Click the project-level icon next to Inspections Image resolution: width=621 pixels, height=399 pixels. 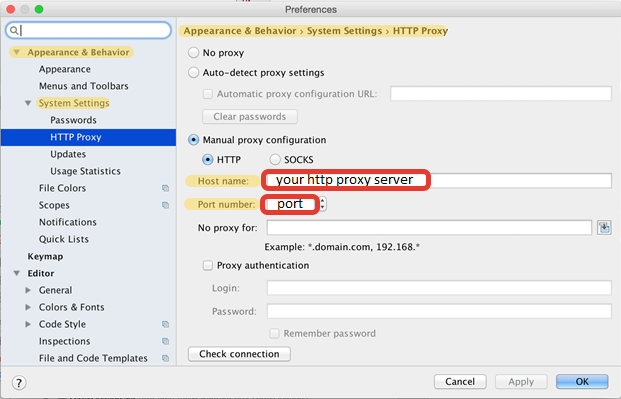point(166,341)
